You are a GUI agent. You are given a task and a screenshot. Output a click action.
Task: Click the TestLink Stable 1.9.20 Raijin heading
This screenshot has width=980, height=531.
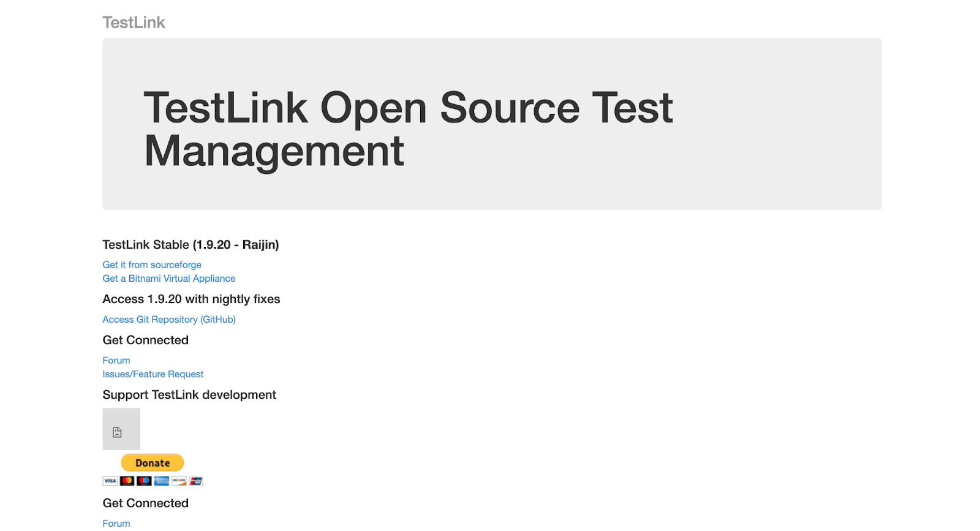tap(190, 244)
